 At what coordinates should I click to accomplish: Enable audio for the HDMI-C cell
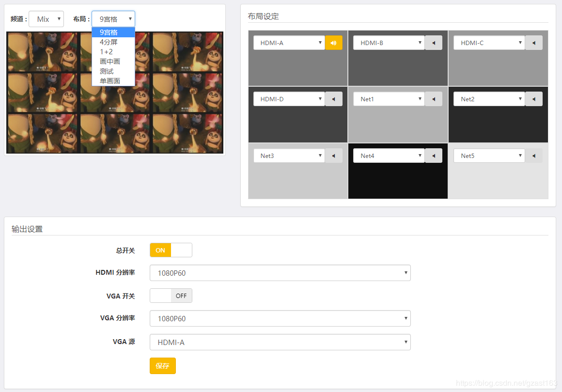tap(534, 43)
